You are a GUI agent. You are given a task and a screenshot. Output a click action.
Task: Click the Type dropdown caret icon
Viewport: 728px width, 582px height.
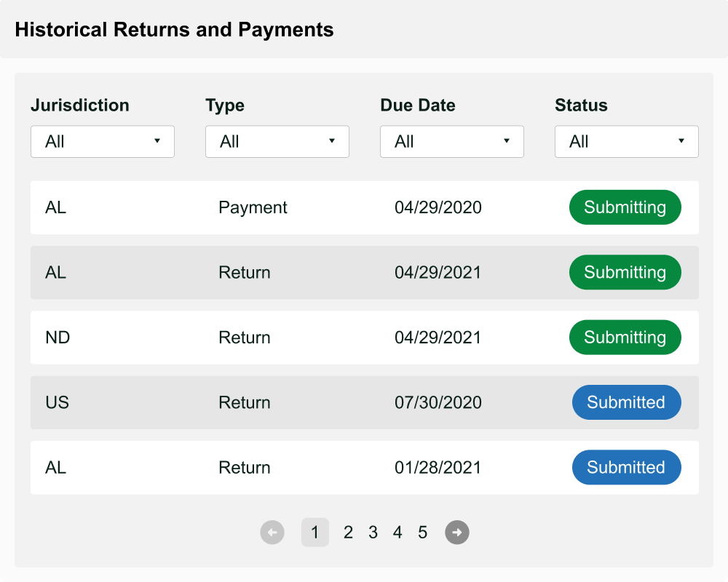click(332, 141)
